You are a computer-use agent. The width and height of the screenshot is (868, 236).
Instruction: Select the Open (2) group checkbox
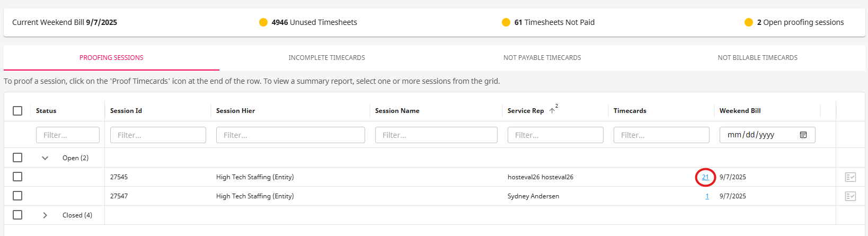click(x=17, y=158)
